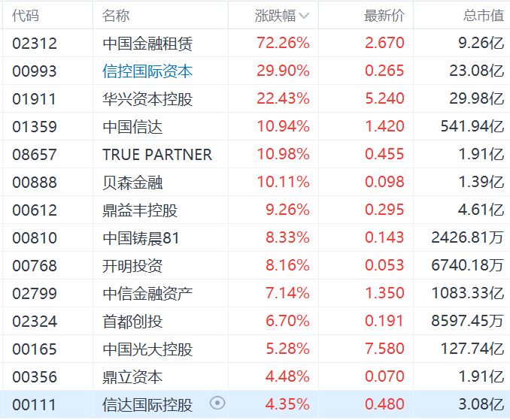Select stock code 00165
Viewport: 510px width, 420px height.
pyautogui.click(x=35, y=349)
